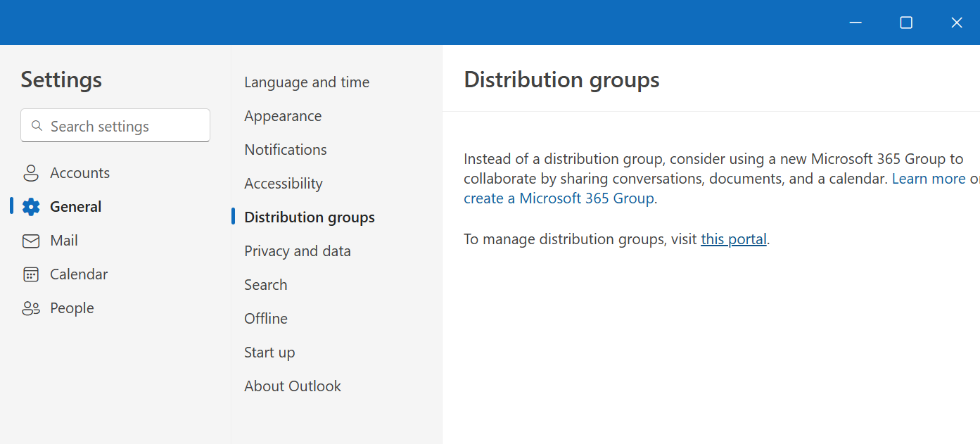The width and height of the screenshot is (980, 444).
Task: Switch to Appearance settings
Action: coord(283,116)
